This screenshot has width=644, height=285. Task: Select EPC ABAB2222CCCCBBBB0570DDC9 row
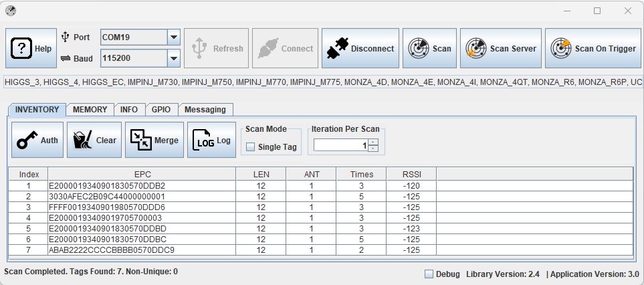click(321, 250)
